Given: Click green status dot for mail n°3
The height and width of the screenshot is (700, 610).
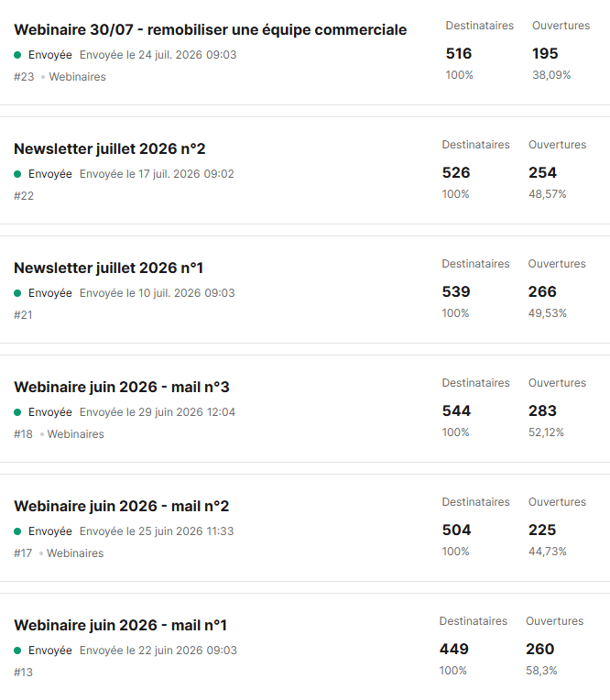Looking at the screenshot, I should pos(17,412).
